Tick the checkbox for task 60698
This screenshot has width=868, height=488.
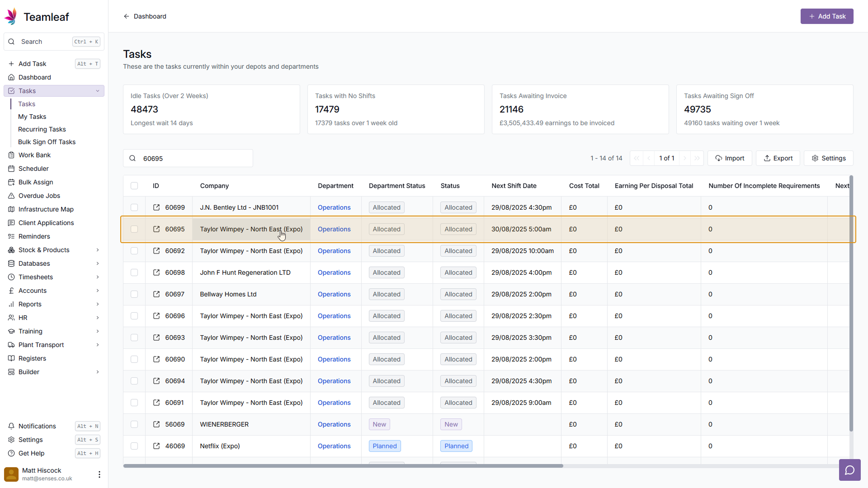pos(134,272)
